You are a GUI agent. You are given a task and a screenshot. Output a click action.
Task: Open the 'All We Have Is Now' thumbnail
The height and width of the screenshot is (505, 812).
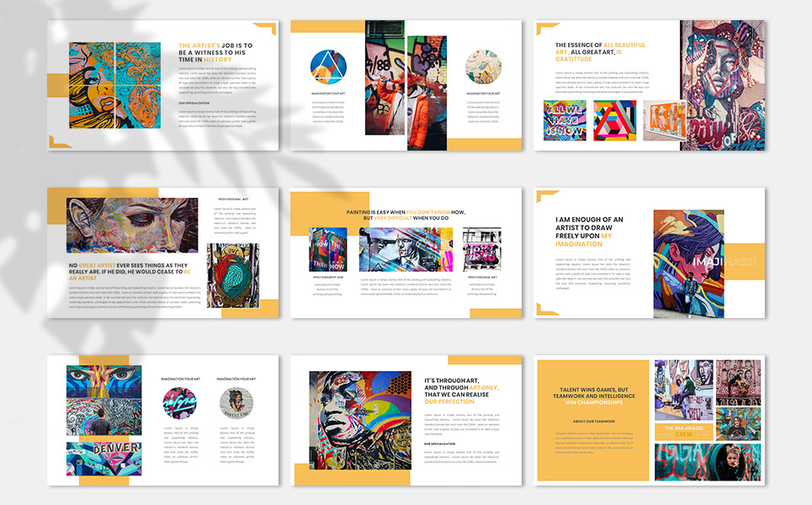pos(565,120)
